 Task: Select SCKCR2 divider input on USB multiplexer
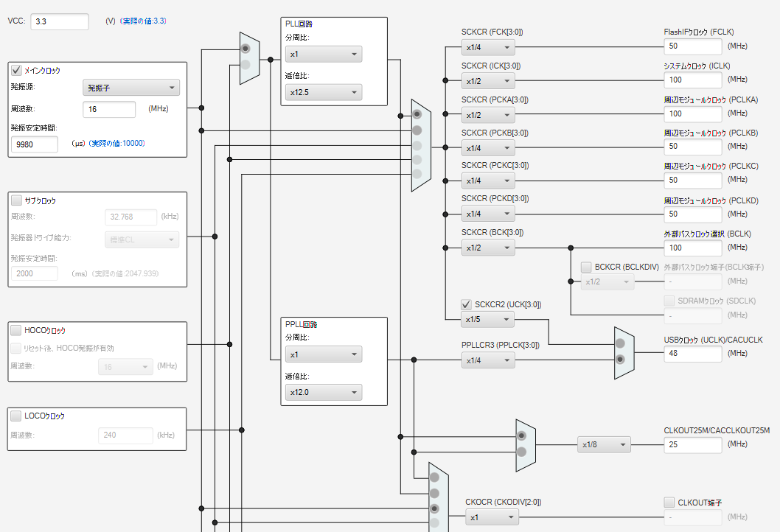click(x=620, y=343)
